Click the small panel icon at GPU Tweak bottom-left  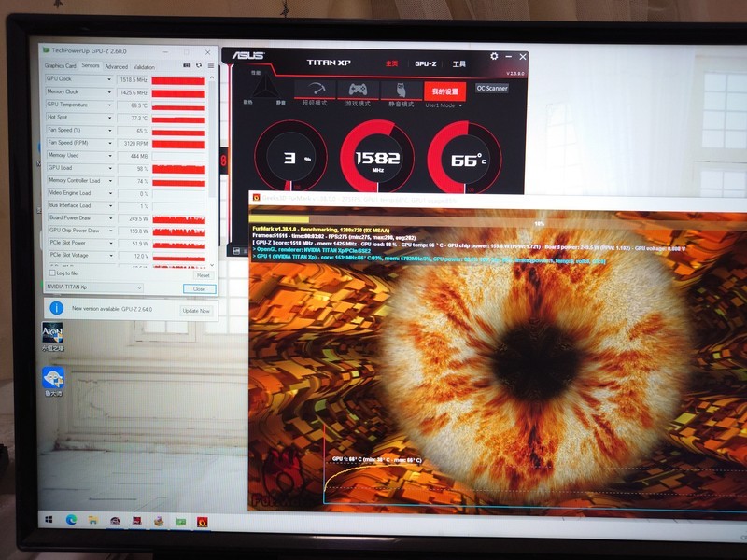(x=236, y=250)
